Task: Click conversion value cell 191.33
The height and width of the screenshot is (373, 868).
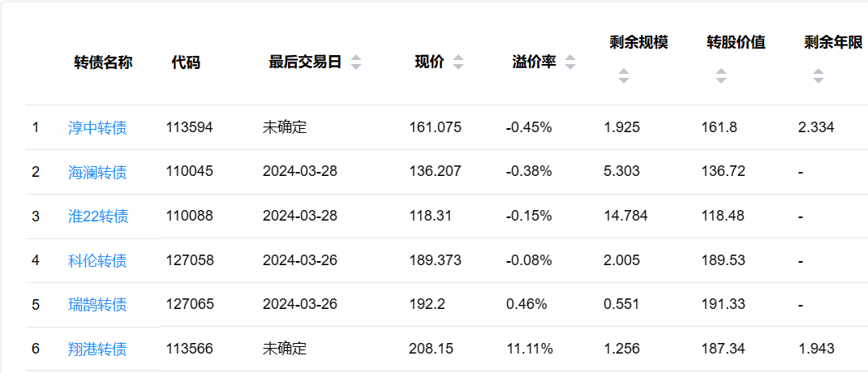Action: click(722, 305)
